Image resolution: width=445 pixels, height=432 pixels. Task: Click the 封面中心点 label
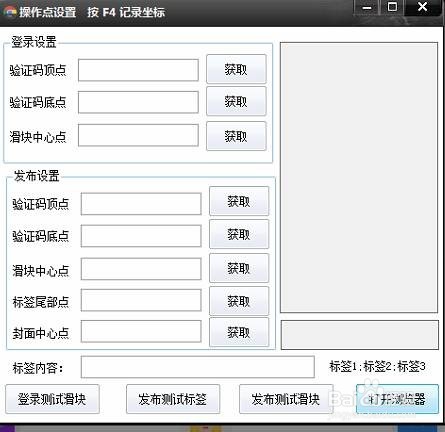coord(41,333)
